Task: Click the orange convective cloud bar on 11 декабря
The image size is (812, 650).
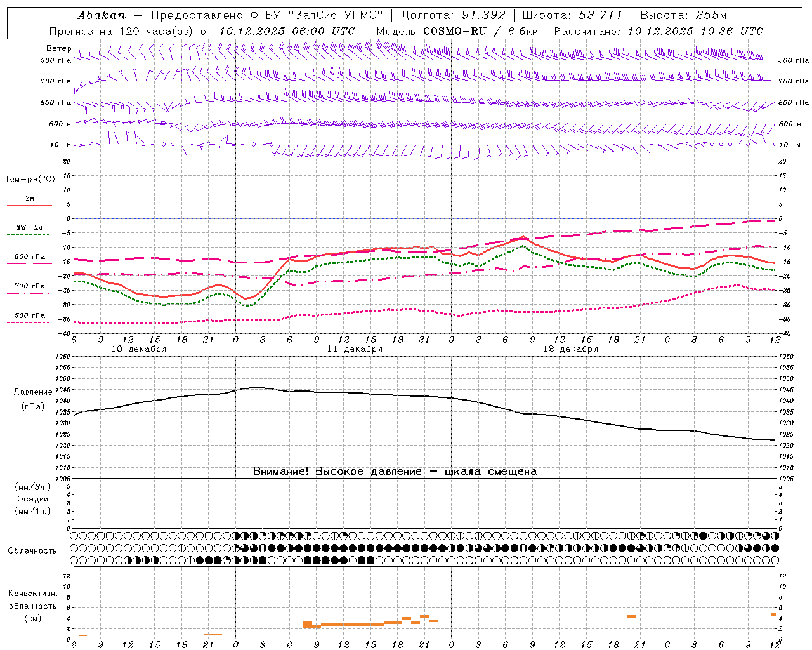Action: coord(352,625)
